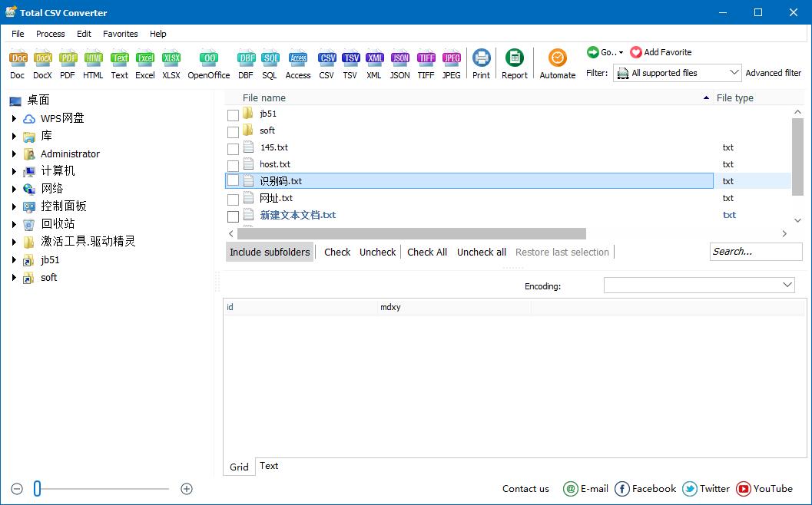The image size is (812, 505).
Task: Select the DBF conversion icon
Action: [x=246, y=58]
